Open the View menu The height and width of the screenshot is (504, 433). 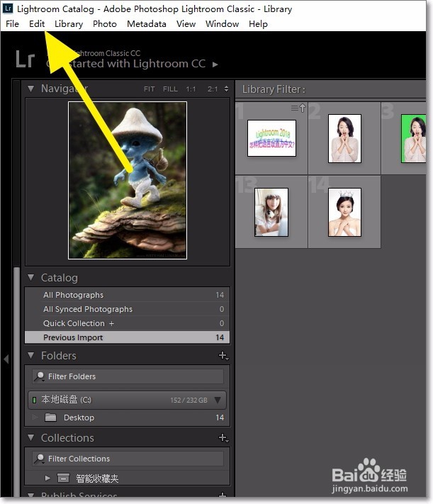click(x=186, y=24)
